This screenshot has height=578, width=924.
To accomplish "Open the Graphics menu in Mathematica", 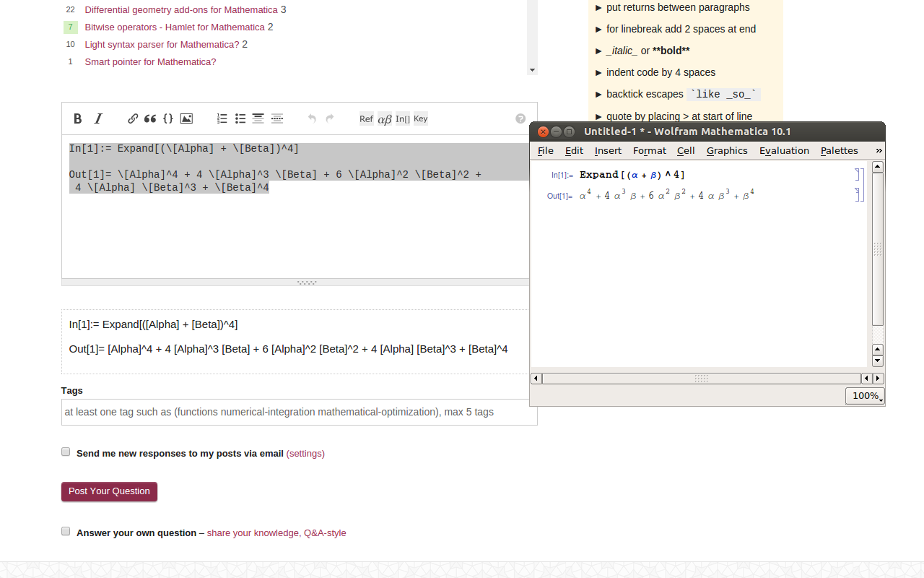I will (x=727, y=150).
